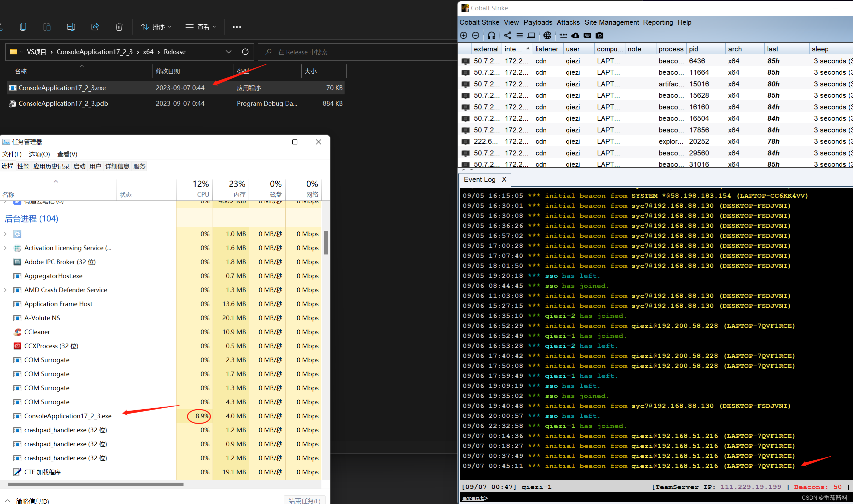Switch to pivot graph view icon

pos(507,35)
